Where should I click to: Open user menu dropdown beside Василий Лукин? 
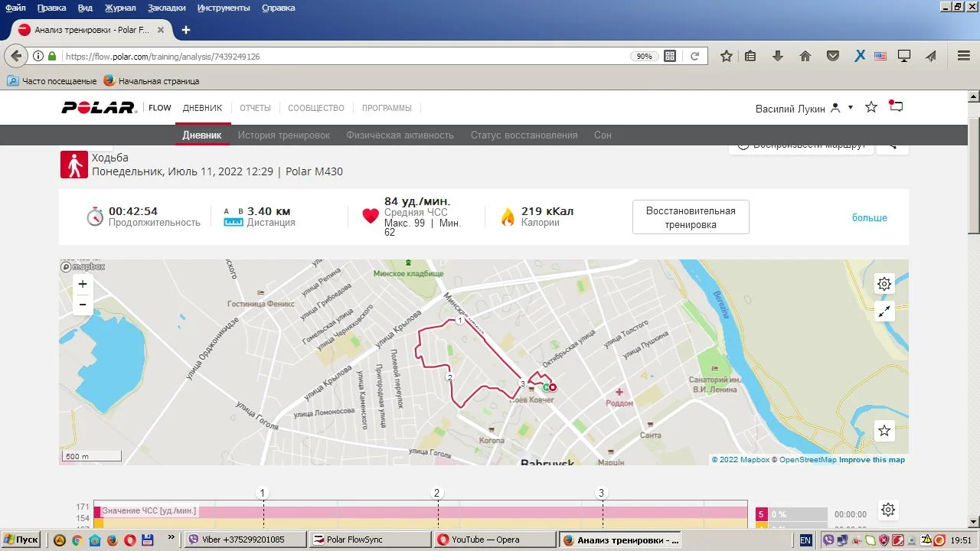[x=850, y=108]
